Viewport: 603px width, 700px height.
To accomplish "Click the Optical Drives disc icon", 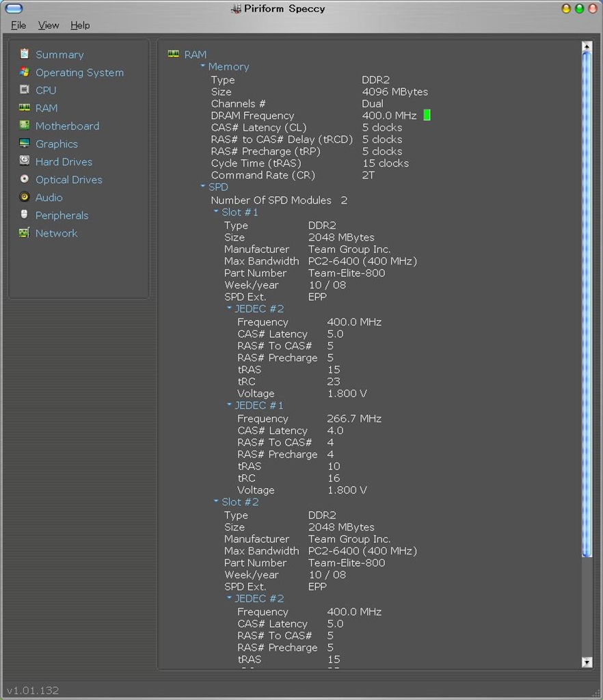I will pos(25,179).
